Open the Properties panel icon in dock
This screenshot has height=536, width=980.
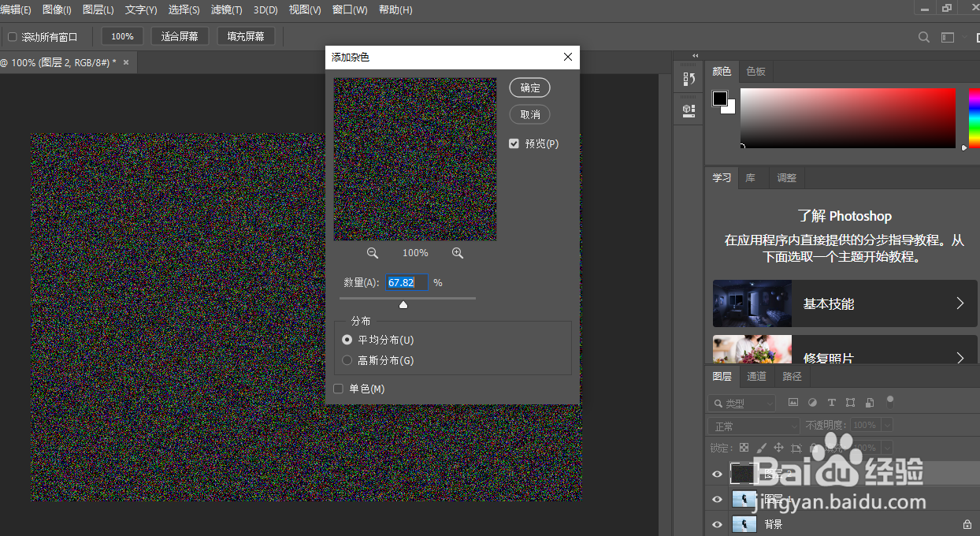coord(689,110)
